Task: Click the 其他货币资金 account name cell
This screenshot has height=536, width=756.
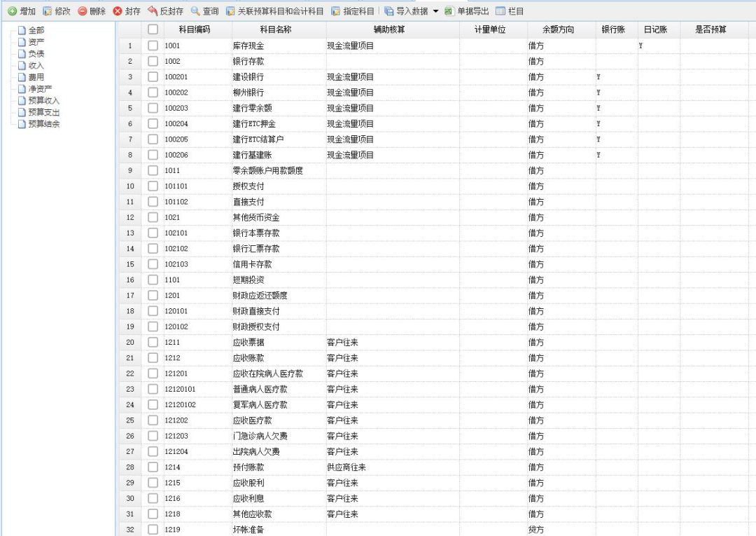Action: 279,217
